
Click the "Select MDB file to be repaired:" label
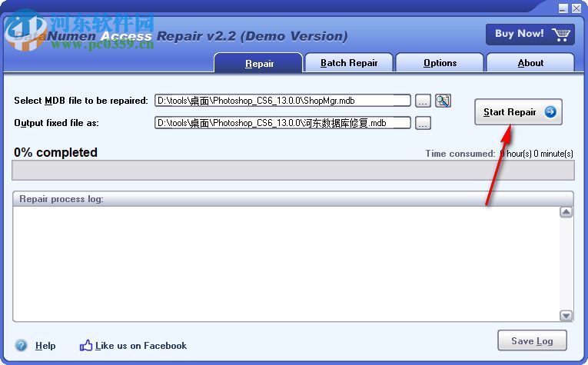coord(81,101)
